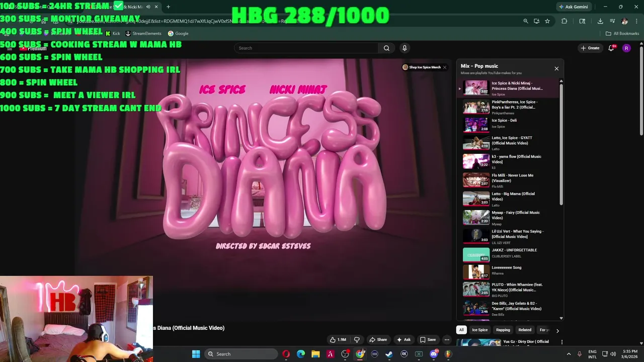Image resolution: width=644 pixels, height=362 pixels.
Task: Open All Bookmarks folder
Action: (x=622, y=34)
